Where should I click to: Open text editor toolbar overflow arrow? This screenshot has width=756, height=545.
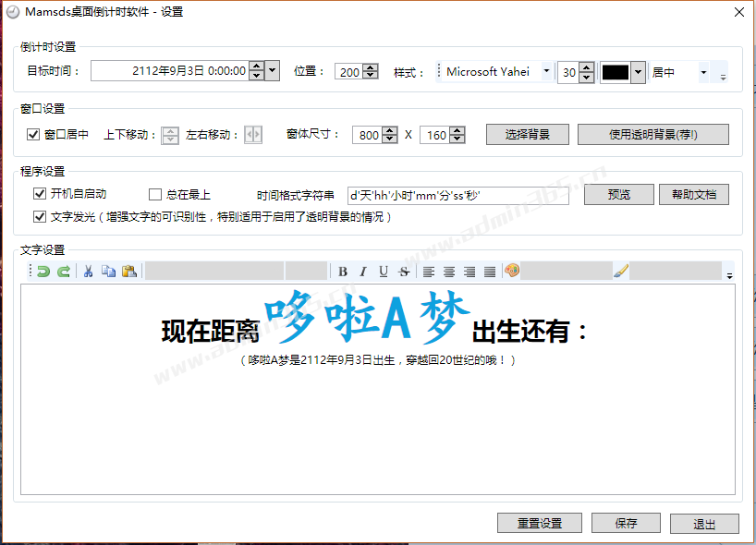coord(729,275)
